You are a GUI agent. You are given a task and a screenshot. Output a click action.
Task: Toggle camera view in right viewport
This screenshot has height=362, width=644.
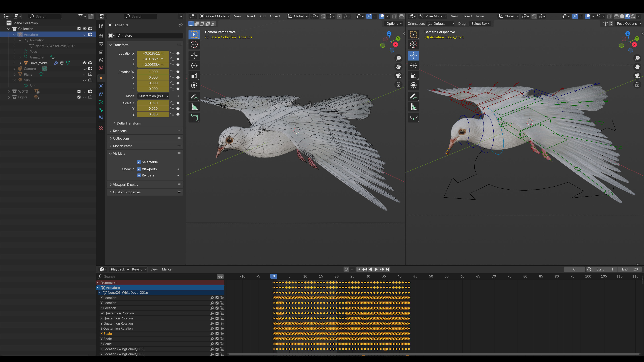[x=637, y=76]
